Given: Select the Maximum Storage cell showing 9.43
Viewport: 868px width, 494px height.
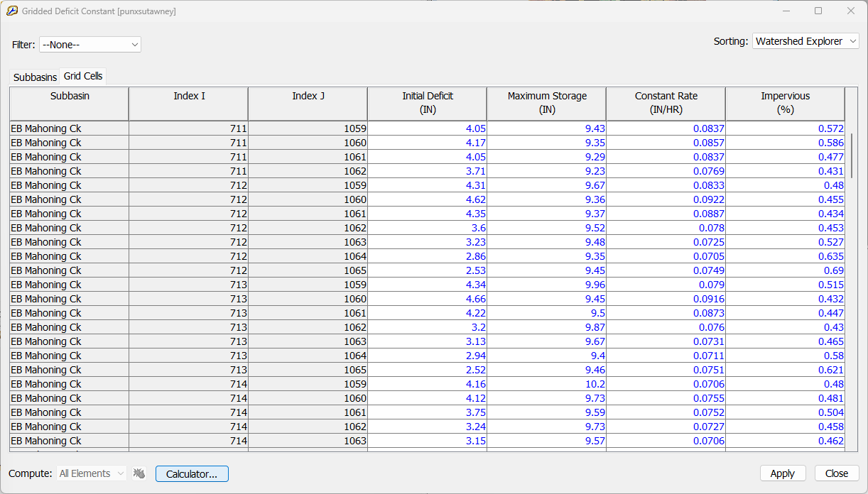Looking at the screenshot, I should coord(547,128).
